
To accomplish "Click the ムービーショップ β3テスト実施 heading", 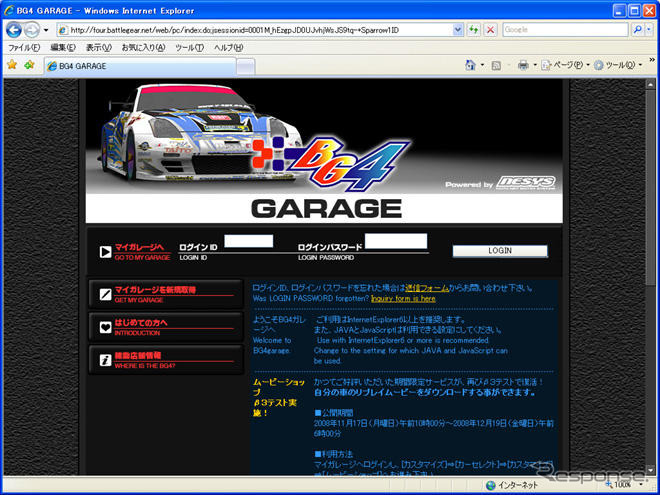I will tap(279, 398).
